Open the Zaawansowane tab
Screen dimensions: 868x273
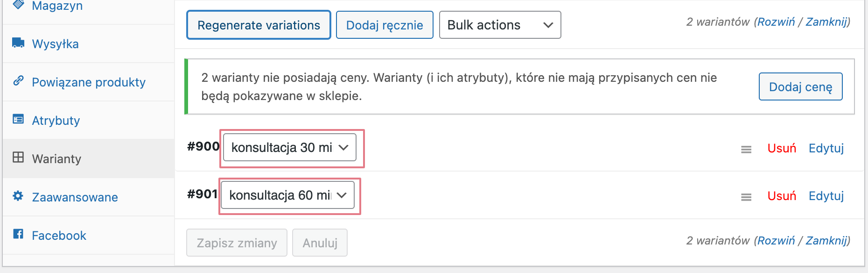click(x=75, y=197)
